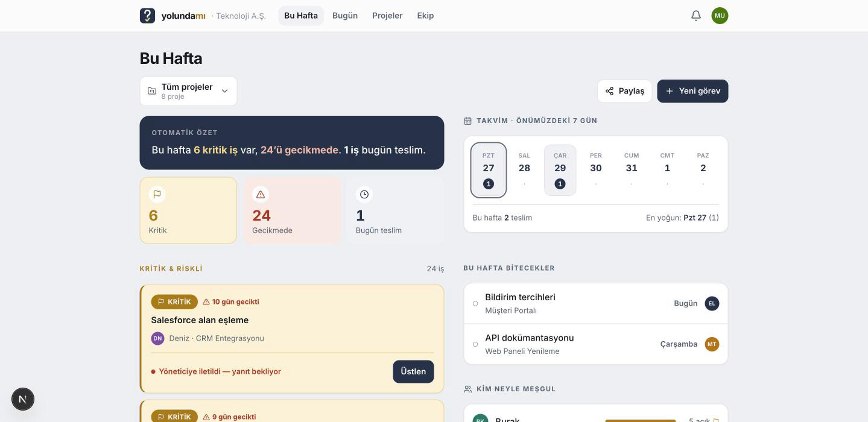
Task: Select Pzt 27 in the calendar
Action: (x=489, y=170)
